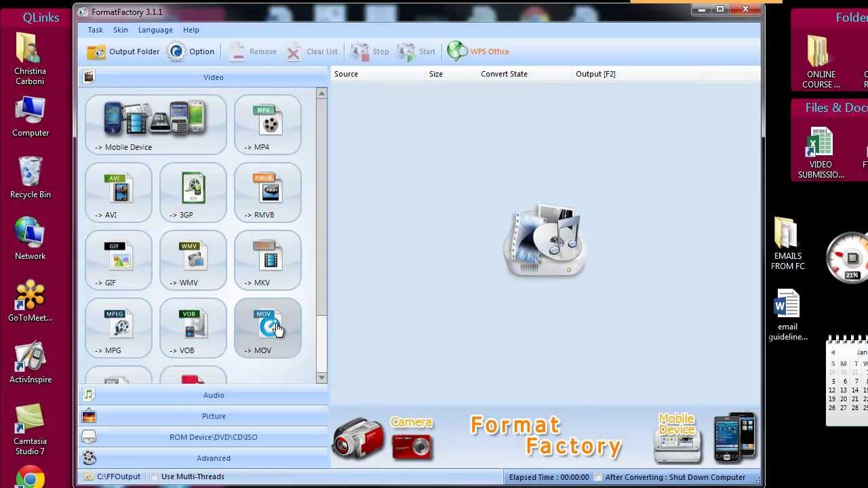The image size is (868, 488).
Task: Pick the AVI conversion format
Action: [x=119, y=192]
